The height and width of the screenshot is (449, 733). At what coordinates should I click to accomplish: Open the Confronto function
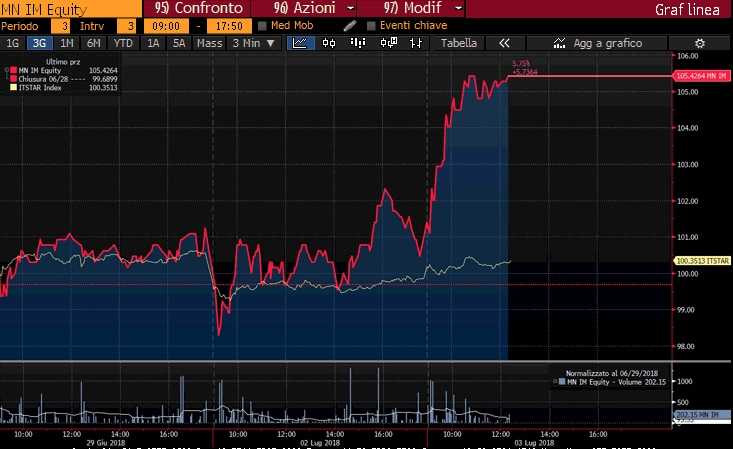198,8
